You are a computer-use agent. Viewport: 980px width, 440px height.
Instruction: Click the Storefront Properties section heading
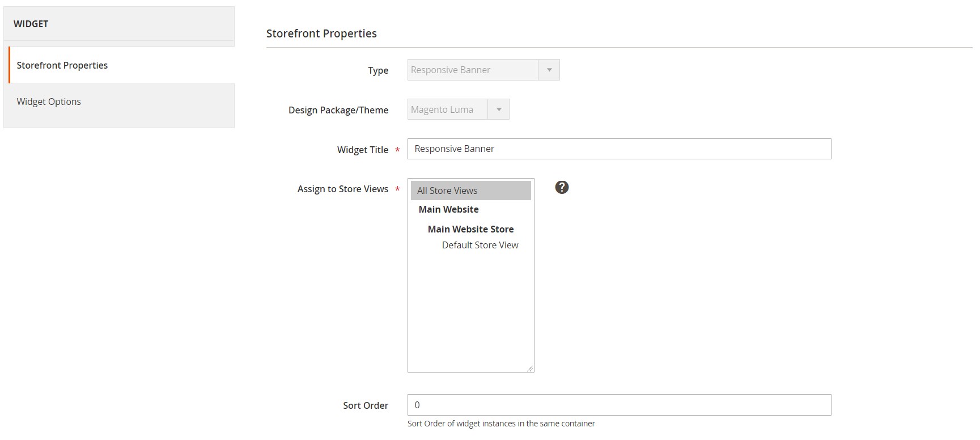click(321, 33)
